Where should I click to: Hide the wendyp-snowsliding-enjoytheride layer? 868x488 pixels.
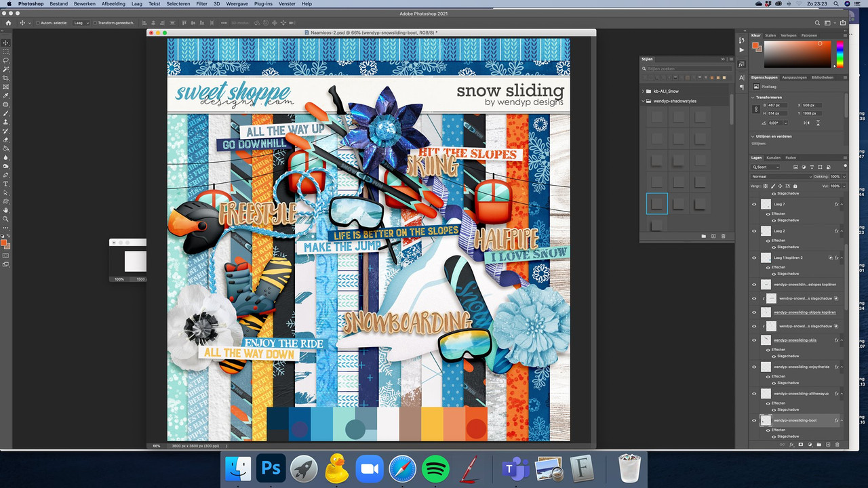[754, 367]
